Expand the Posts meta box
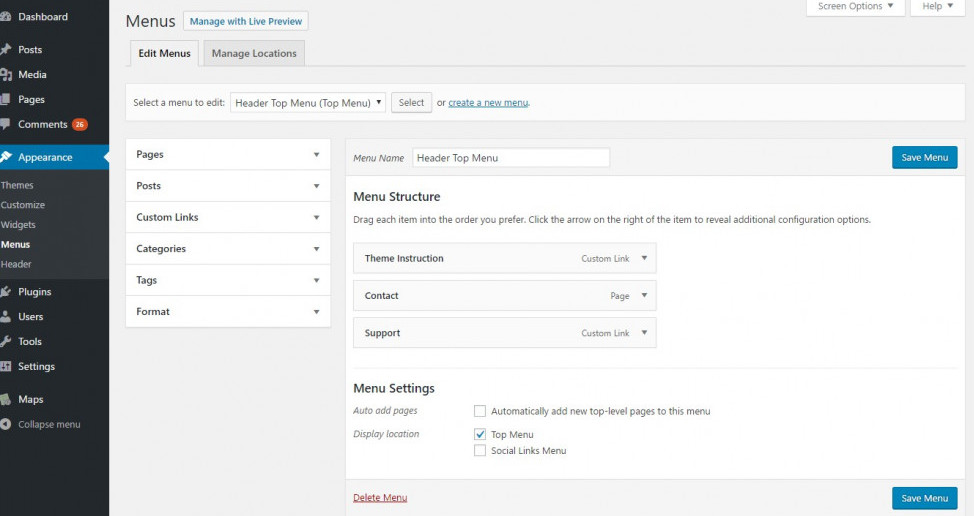This screenshot has height=516, width=974. (316, 186)
